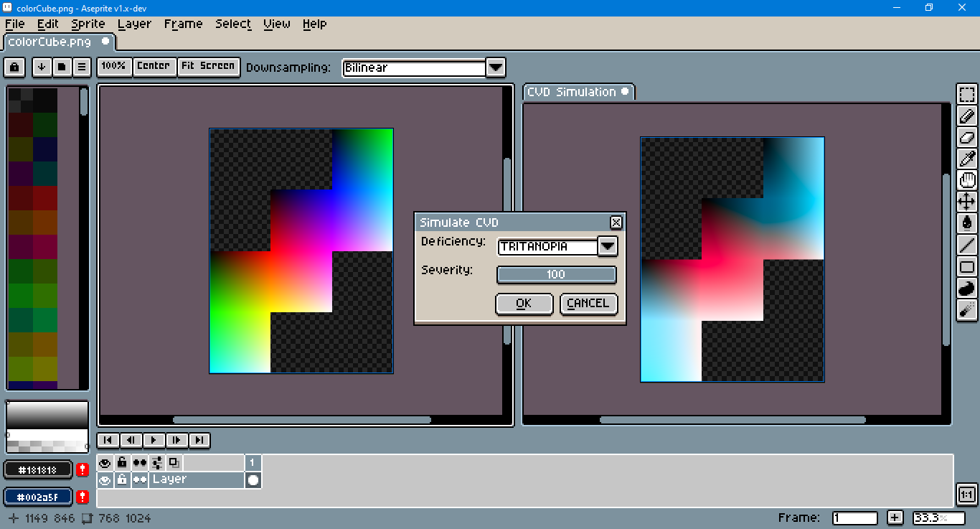Open timeline settings sliders icon
This screenshot has height=529, width=980.
point(157,462)
